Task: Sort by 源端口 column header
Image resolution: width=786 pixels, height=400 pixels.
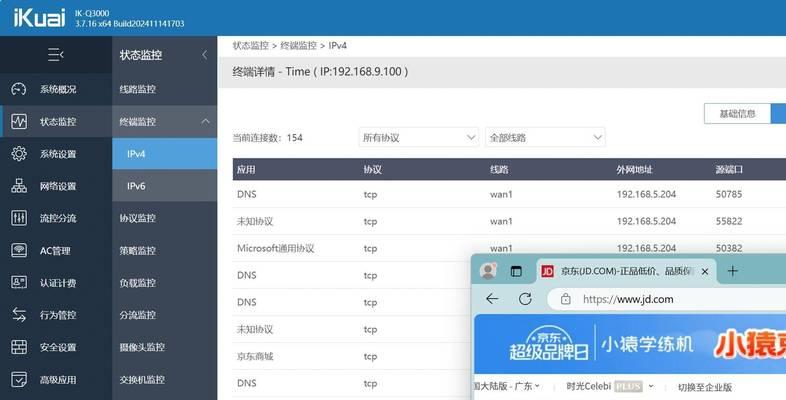Action: pyautogui.click(x=729, y=169)
